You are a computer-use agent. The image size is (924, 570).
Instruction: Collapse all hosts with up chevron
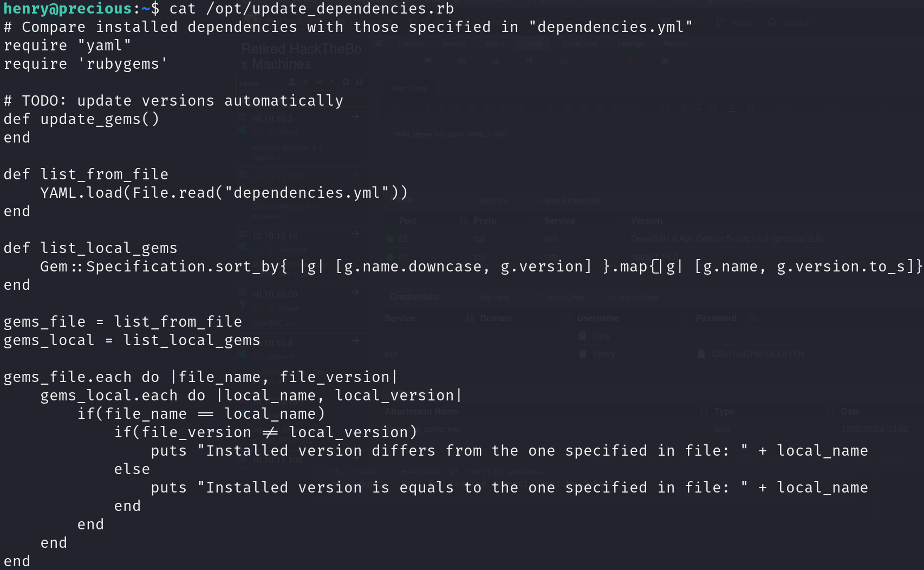pos(333,82)
